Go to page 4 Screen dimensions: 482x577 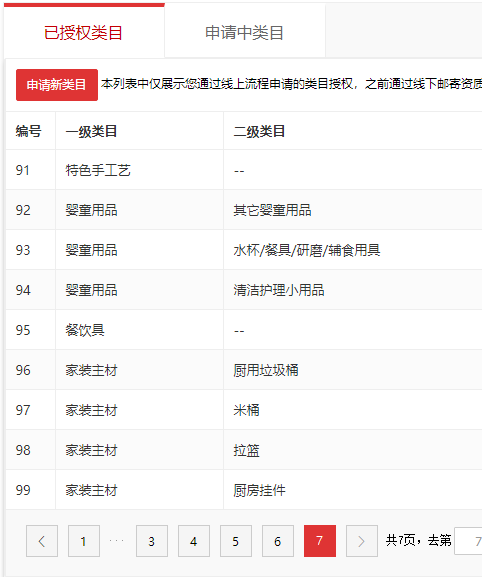click(194, 541)
